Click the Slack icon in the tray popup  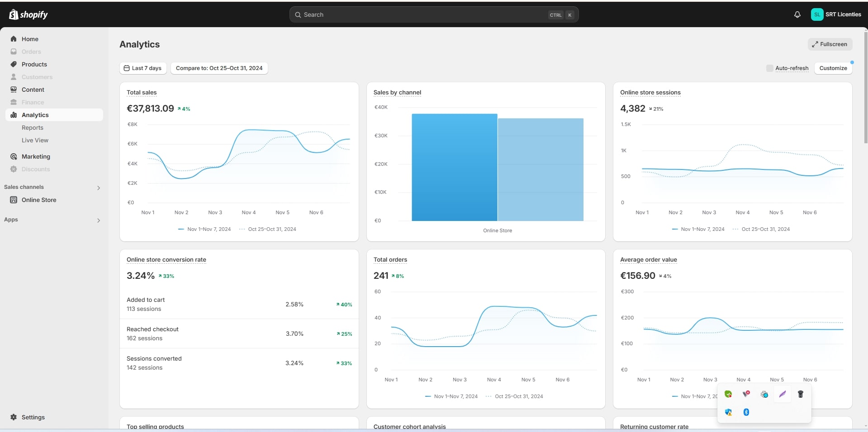coord(764,394)
